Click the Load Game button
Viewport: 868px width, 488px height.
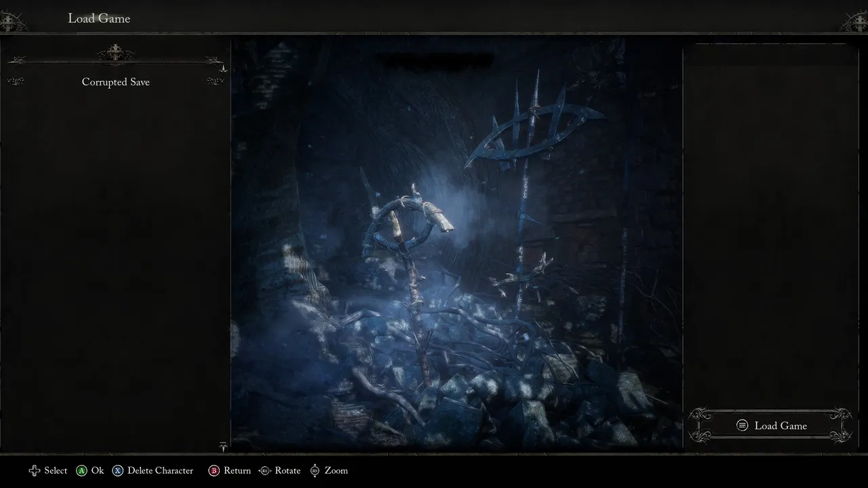click(x=770, y=426)
